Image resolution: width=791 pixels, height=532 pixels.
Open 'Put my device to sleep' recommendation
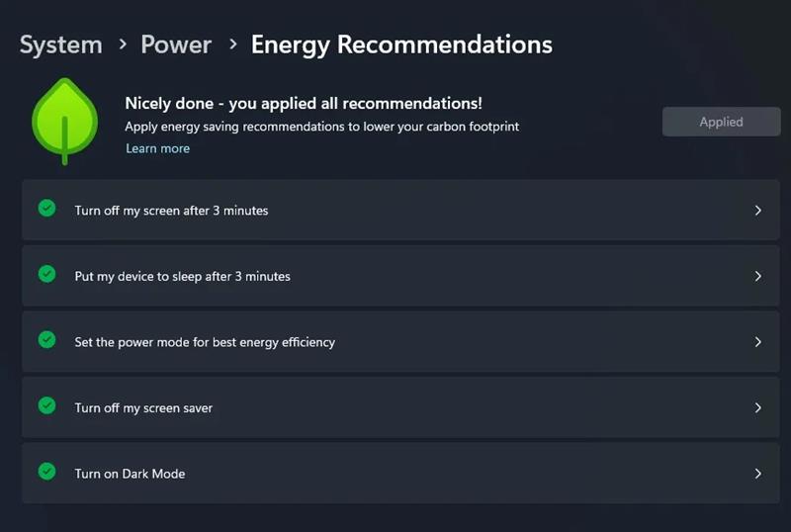coord(182,277)
